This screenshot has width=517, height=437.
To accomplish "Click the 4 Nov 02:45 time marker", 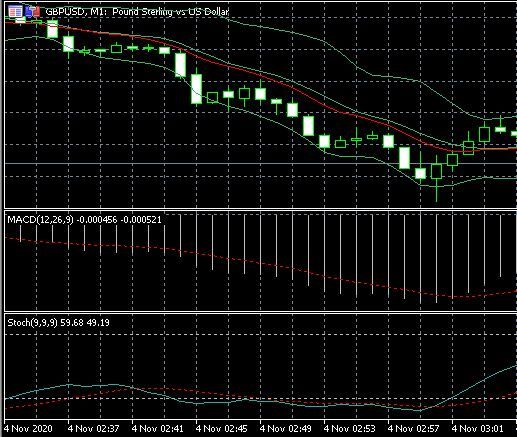I will tap(221, 428).
